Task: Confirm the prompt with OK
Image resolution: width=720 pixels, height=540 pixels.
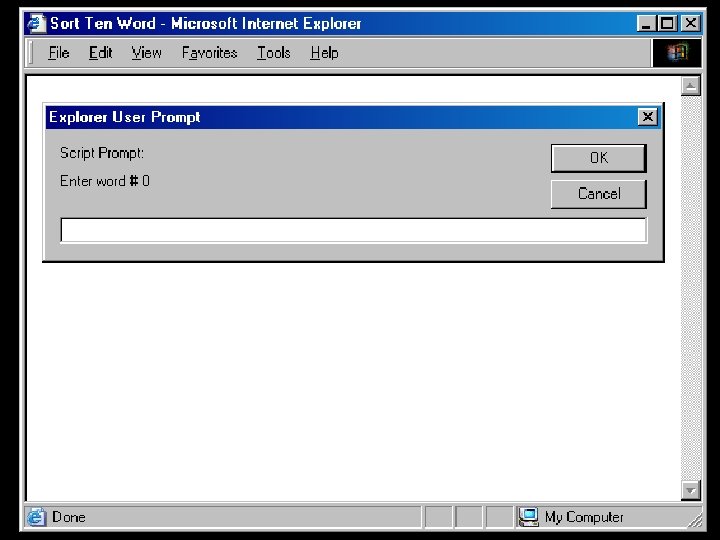Action: tap(599, 158)
